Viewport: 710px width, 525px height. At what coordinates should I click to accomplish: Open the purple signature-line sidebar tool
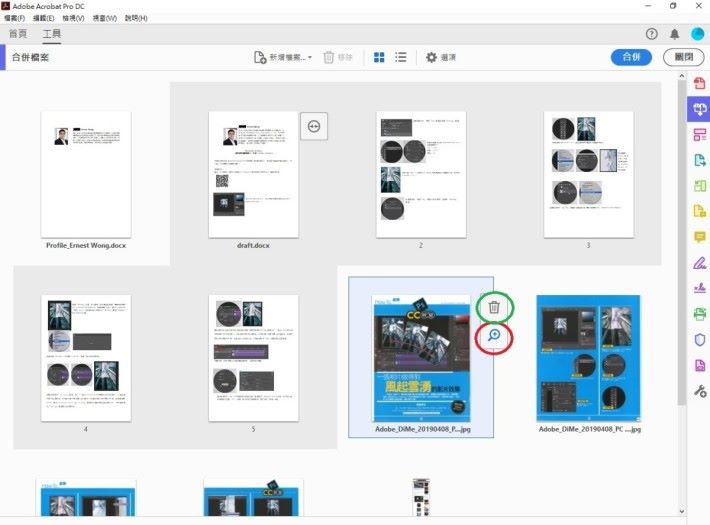[x=700, y=288]
